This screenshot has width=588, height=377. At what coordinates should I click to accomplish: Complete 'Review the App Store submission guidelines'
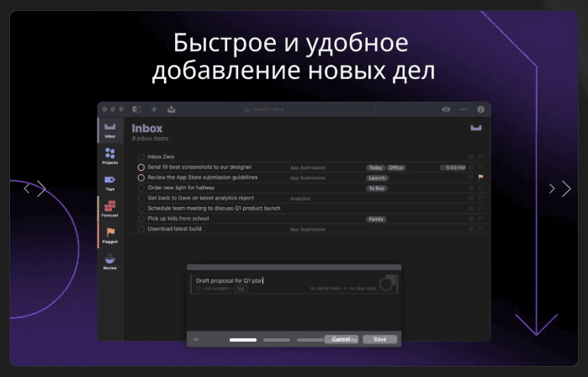(141, 178)
